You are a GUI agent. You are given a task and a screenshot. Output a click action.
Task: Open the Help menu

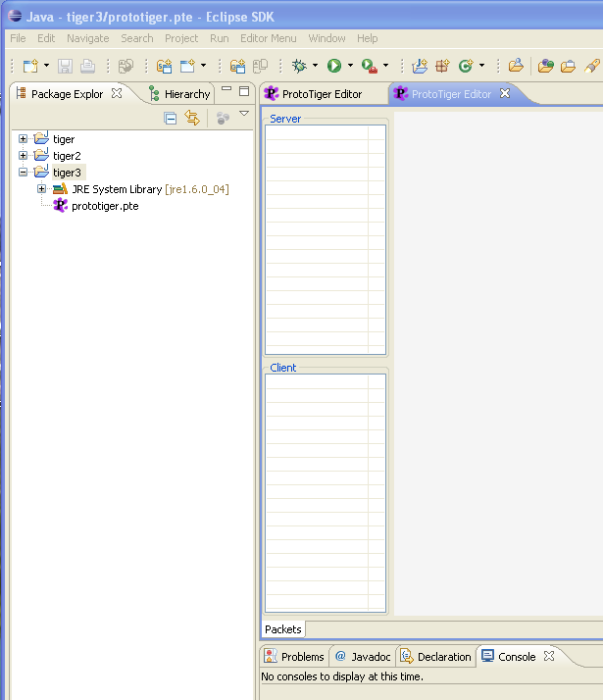368,38
